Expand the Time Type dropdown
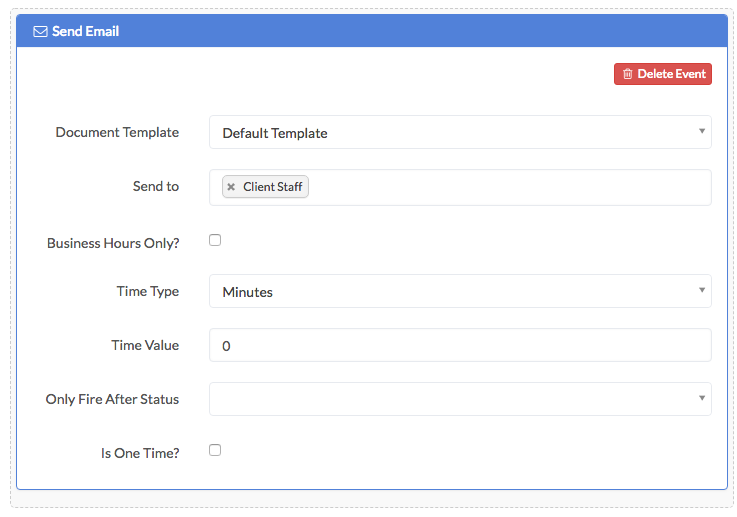Image resolution: width=737 pixels, height=517 pixels. click(x=460, y=292)
